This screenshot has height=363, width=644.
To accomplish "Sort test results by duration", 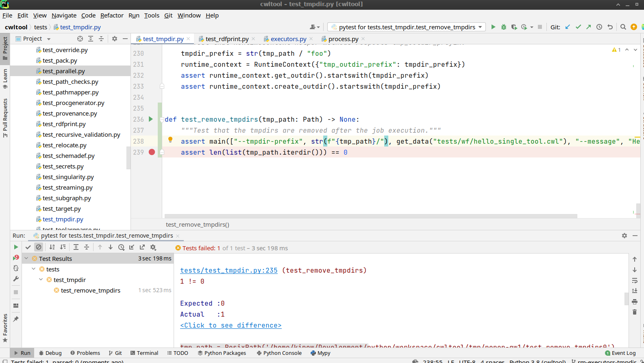I will point(63,247).
